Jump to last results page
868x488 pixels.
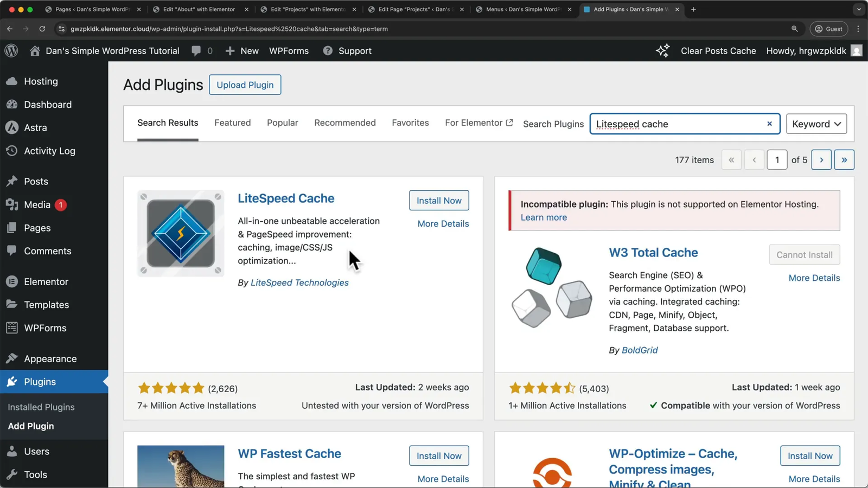click(x=844, y=159)
